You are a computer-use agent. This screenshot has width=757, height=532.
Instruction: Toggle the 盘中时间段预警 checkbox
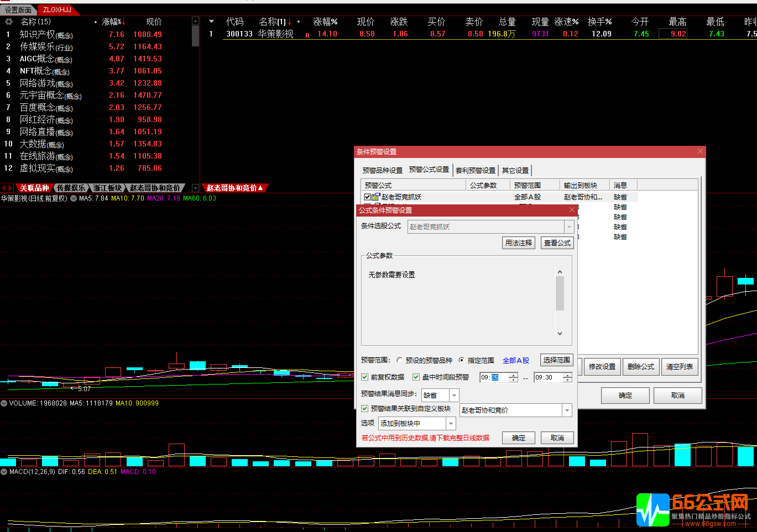(416, 377)
